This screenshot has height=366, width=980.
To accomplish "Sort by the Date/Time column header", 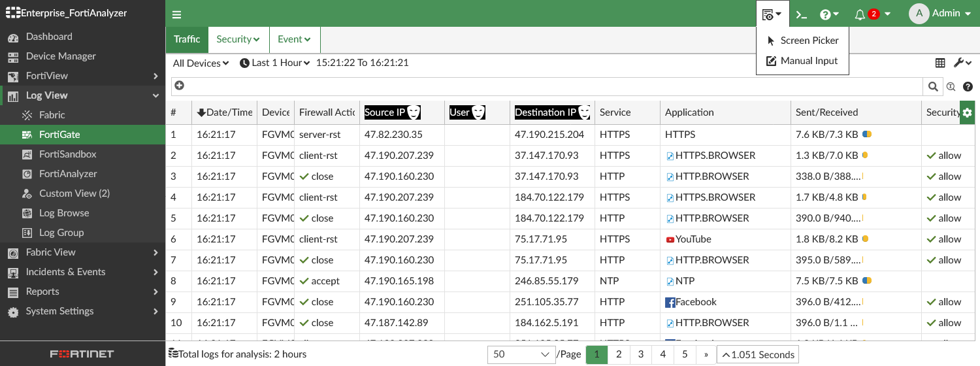I will (x=224, y=112).
